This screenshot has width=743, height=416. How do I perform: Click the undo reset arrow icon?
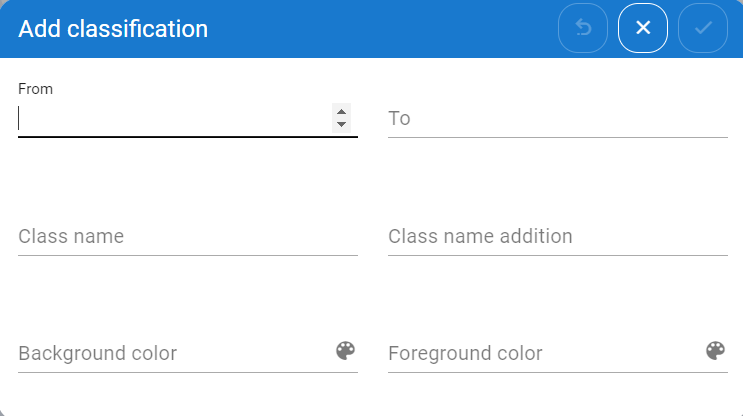pyautogui.click(x=583, y=28)
